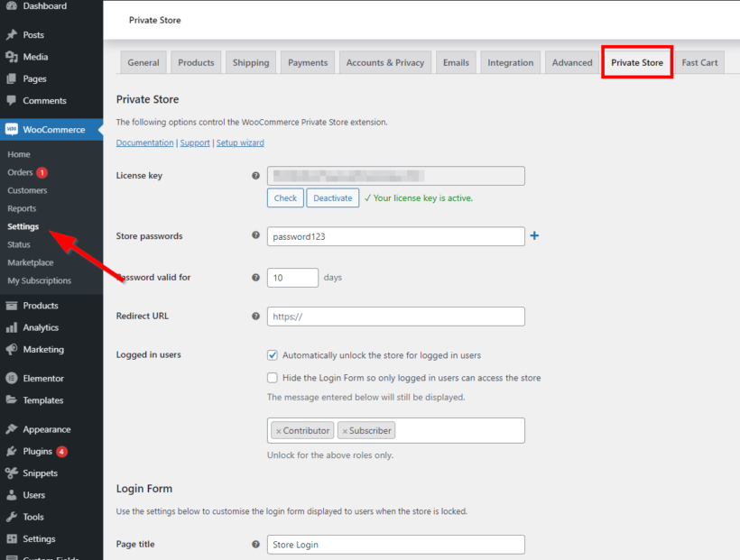Select the Media library icon in the sidebar

11,57
